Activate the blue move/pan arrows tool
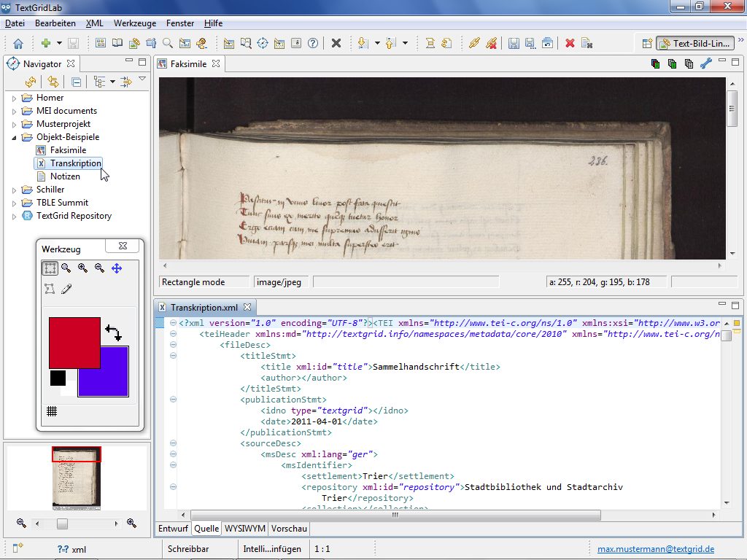This screenshot has width=747, height=560. (x=116, y=268)
